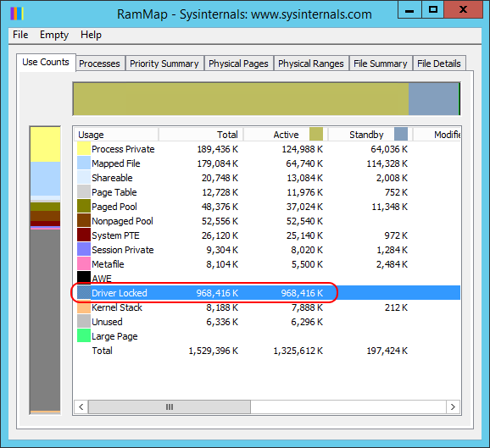Click scroll right arrow on horizontal scrollbar

453,407
